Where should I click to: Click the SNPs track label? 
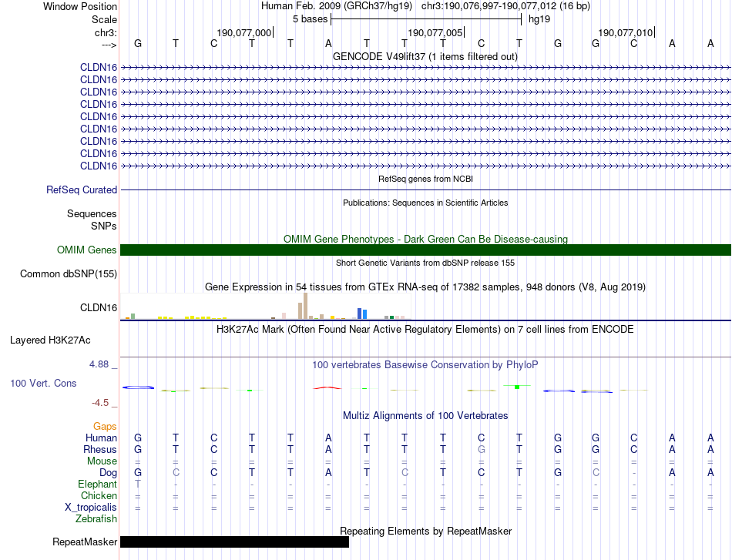pyautogui.click(x=104, y=226)
